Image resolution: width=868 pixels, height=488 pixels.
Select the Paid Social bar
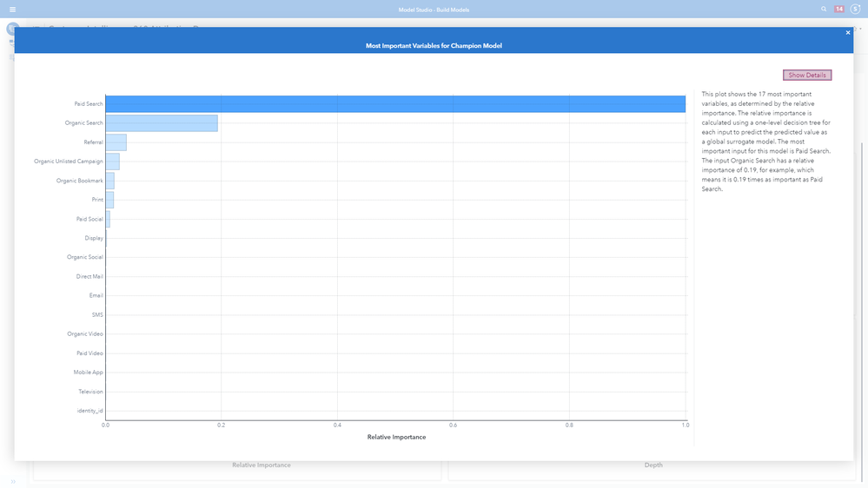pos(108,219)
